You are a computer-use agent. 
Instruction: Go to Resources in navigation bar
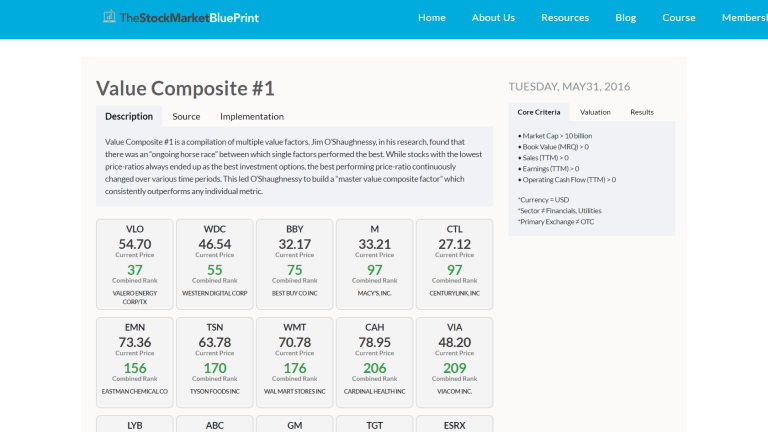tap(565, 18)
